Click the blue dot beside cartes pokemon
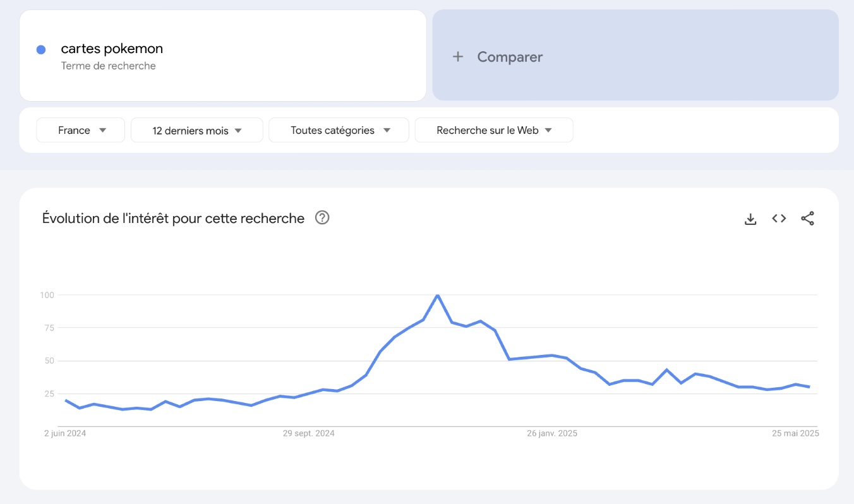This screenshot has width=854, height=504. [41, 49]
